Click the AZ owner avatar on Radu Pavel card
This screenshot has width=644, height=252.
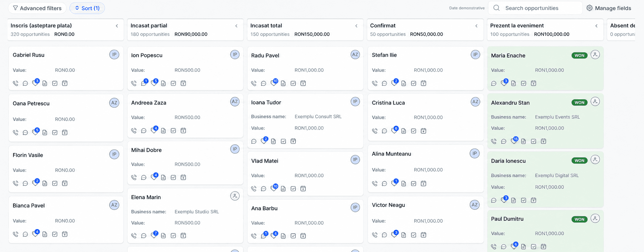(x=355, y=55)
